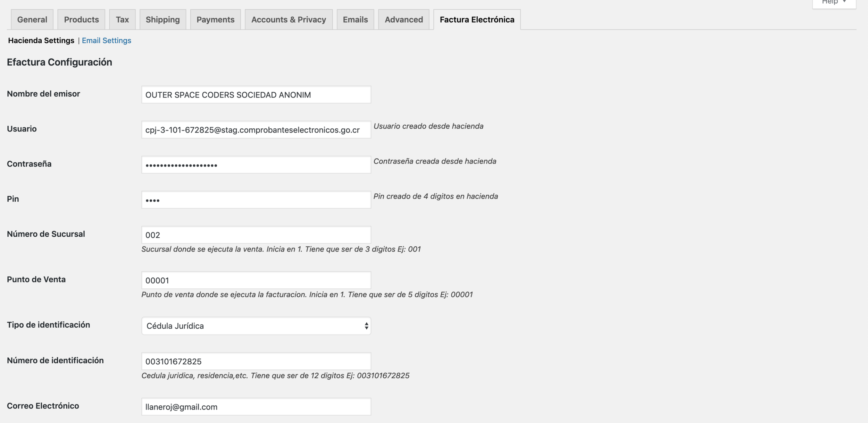
Task: Click the Nombre del emisor field
Action: click(x=256, y=95)
